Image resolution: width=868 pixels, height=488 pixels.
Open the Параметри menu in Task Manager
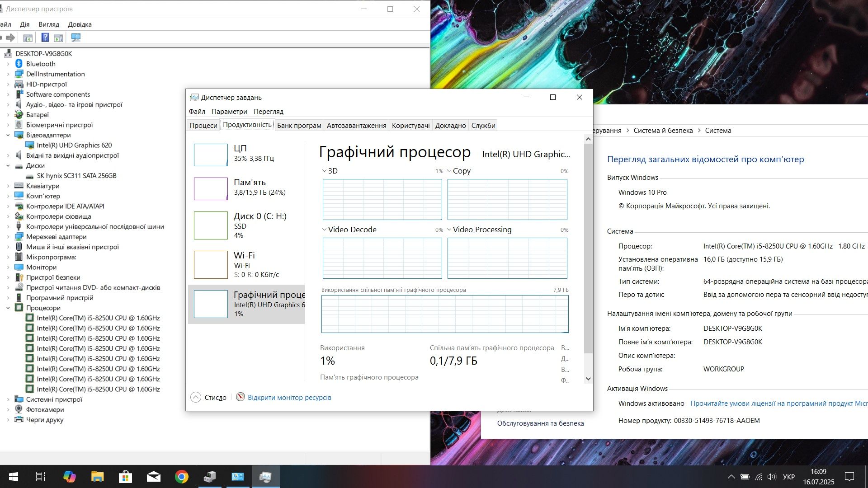point(229,111)
